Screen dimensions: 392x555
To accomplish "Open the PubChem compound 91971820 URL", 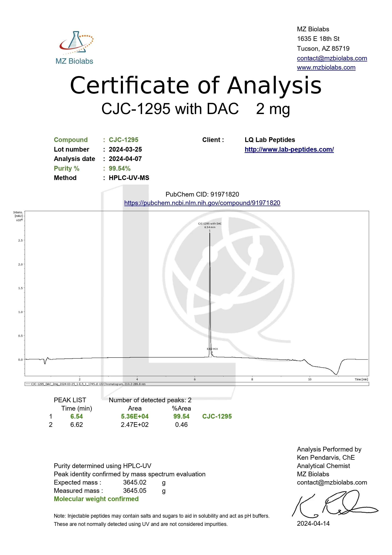I will [202, 203].
